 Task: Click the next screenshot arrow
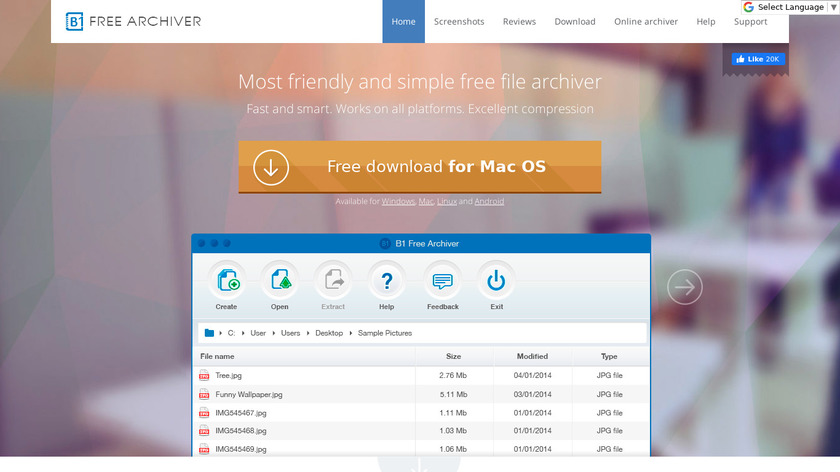coord(685,287)
